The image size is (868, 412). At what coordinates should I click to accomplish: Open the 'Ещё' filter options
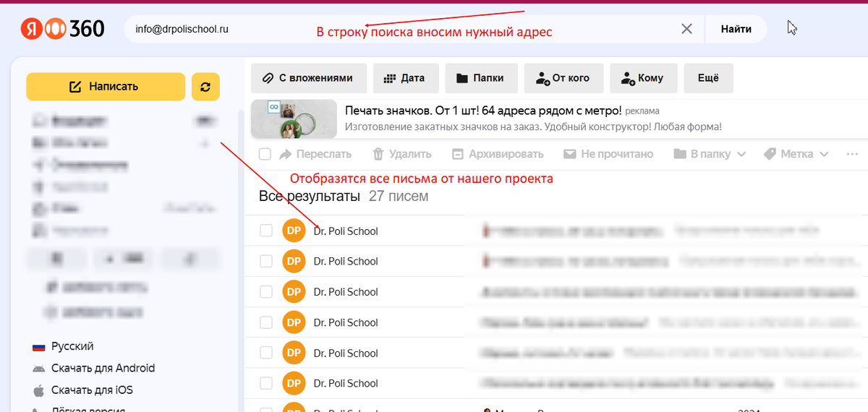[708, 78]
